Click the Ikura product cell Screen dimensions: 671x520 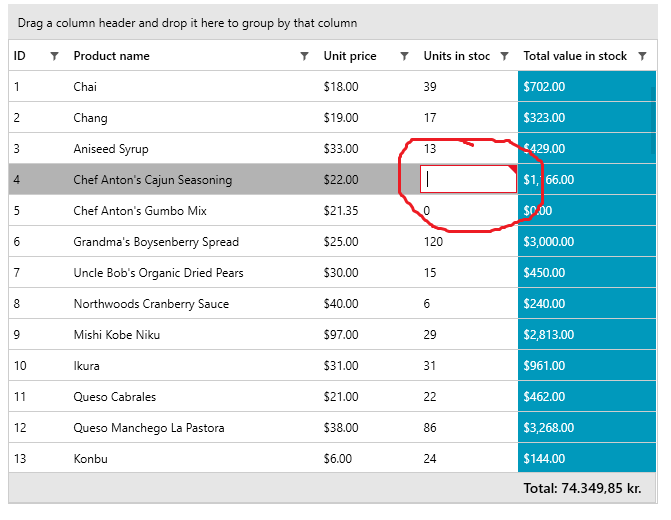click(87, 366)
